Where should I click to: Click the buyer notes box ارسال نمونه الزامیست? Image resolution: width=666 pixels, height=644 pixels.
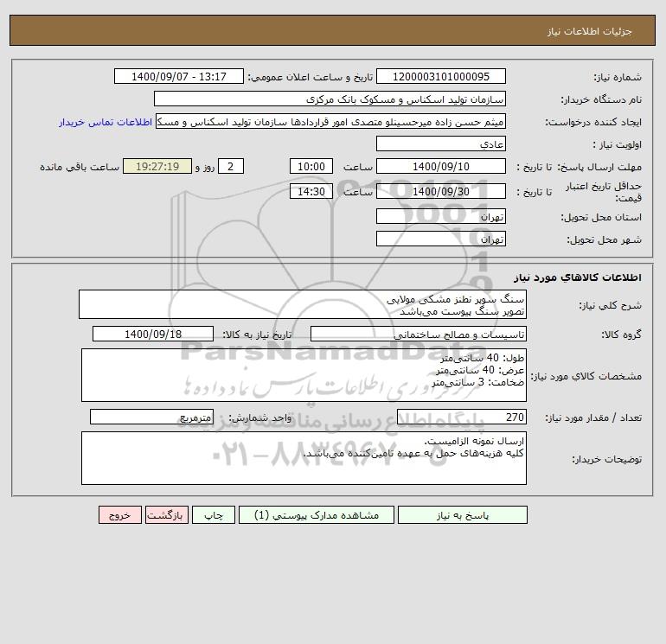pos(304,458)
